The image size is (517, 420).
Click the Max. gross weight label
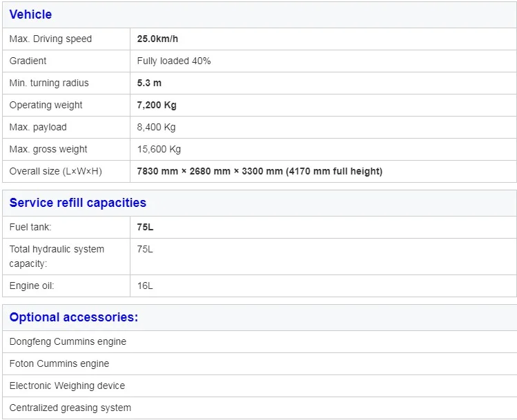(48, 150)
